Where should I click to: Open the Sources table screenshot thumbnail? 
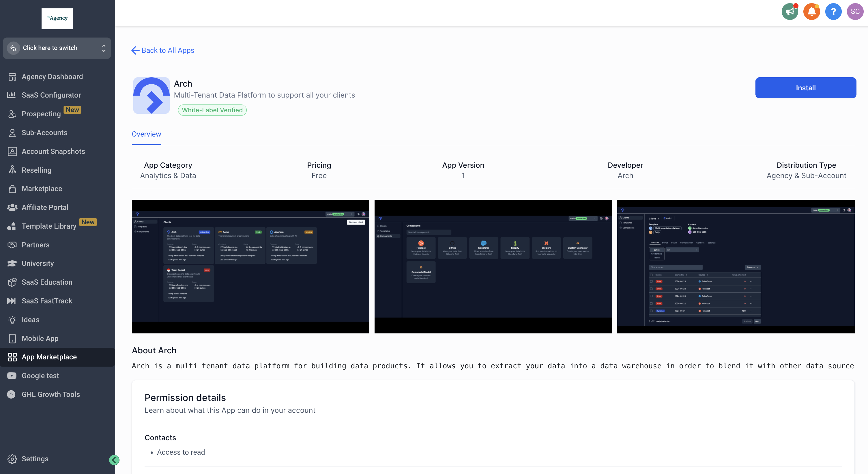point(736,266)
